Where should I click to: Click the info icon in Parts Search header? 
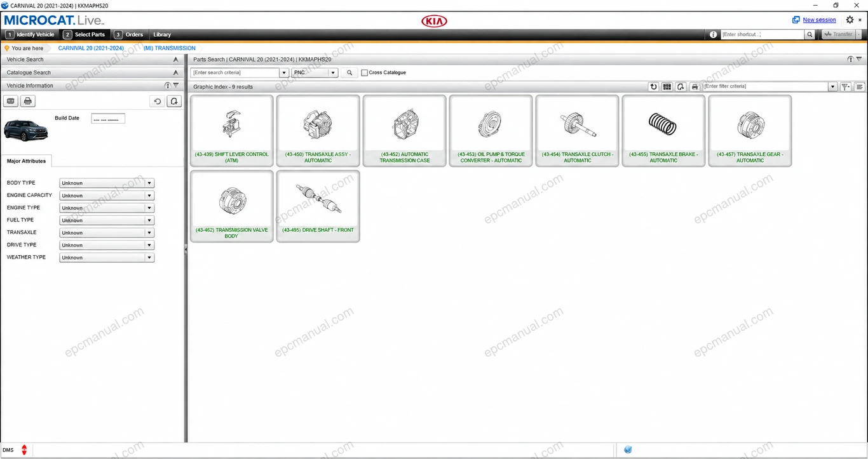pyautogui.click(x=850, y=59)
